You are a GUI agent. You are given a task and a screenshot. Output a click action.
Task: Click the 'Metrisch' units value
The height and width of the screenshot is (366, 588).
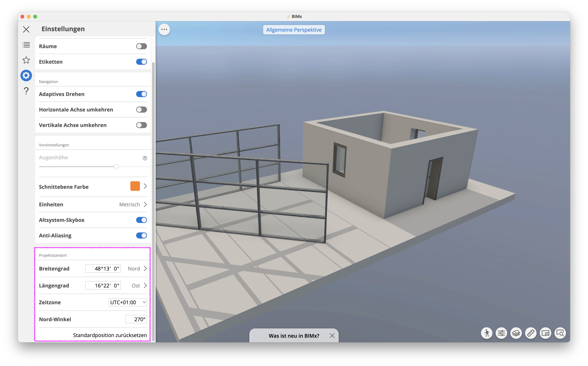tap(130, 205)
